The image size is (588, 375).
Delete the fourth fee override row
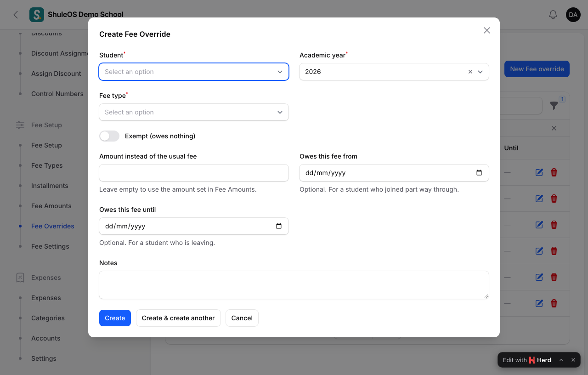point(554,251)
